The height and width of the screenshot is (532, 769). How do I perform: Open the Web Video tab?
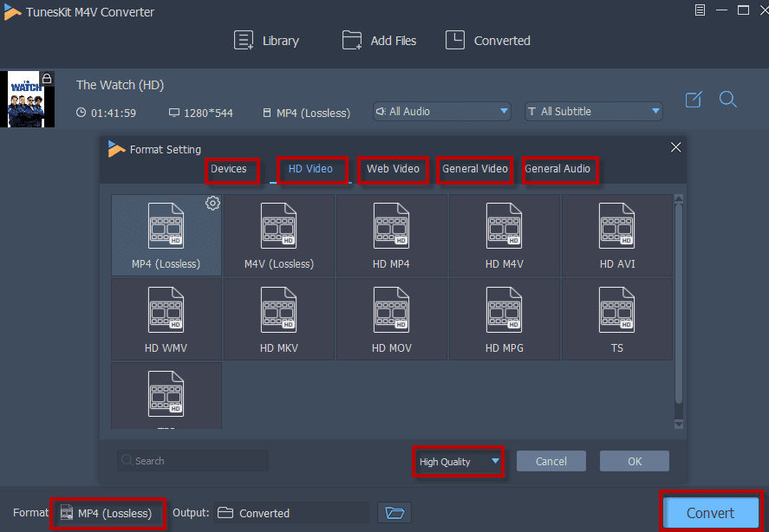(393, 169)
